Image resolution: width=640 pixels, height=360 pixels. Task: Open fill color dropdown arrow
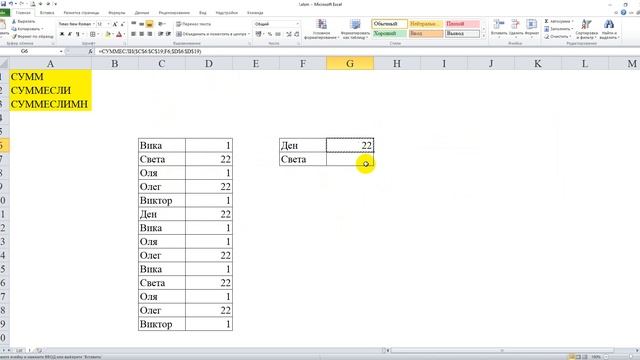tap(112, 34)
